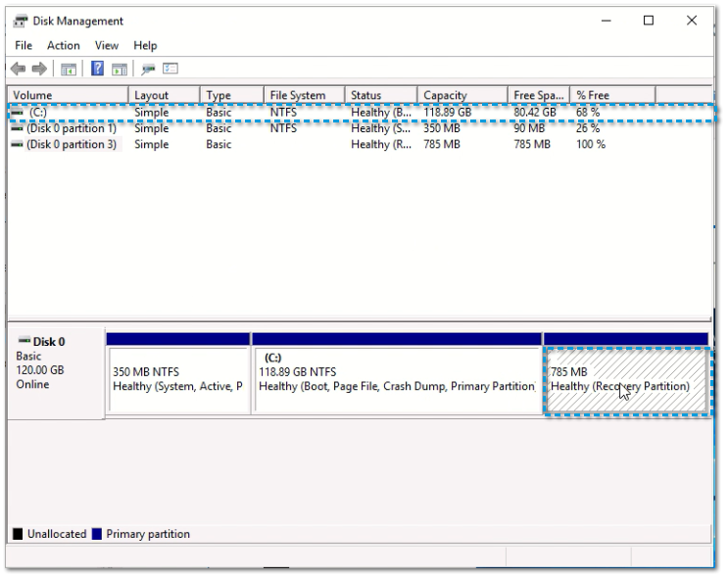The height and width of the screenshot is (577, 728).
Task: Click the Disk Management title bar icon
Action: [22, 22]
